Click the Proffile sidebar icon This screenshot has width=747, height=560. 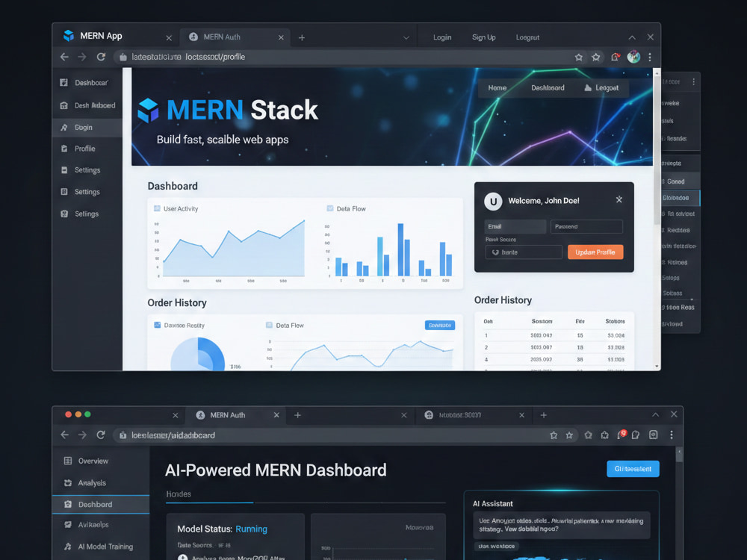[64, 149]
